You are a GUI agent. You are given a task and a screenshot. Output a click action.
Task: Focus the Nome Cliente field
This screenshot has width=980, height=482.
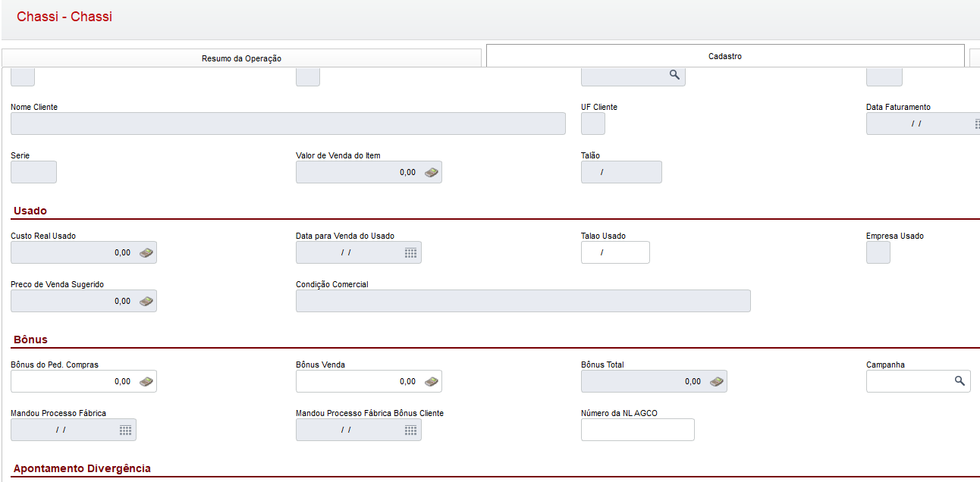tap(288, 124)
